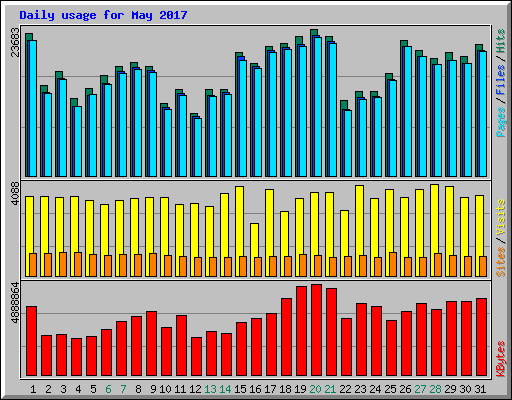Click day label 4 on the axis
This screenshot has width=512, height=400.
pos(78,389)
